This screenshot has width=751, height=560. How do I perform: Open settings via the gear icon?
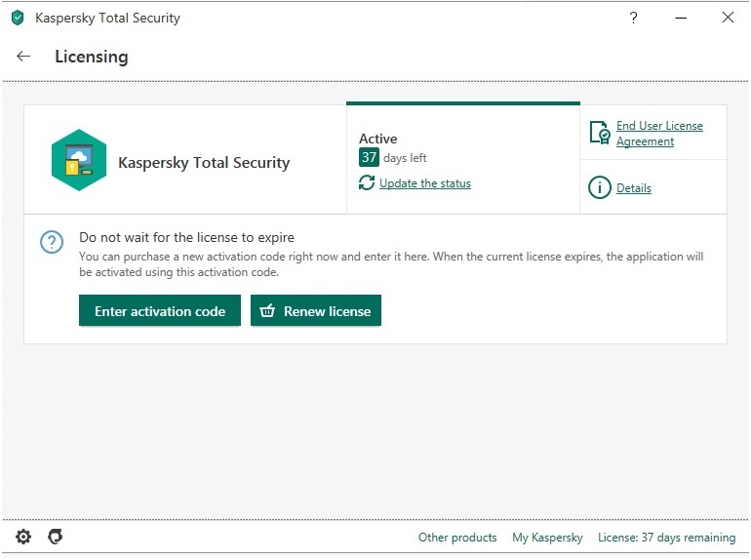click(x=23, y=537)
